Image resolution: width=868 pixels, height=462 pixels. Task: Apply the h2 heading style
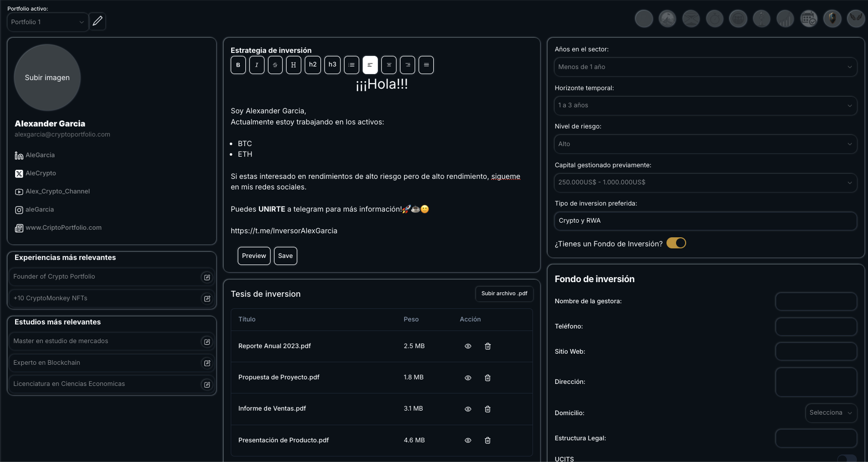pos(313,65)
